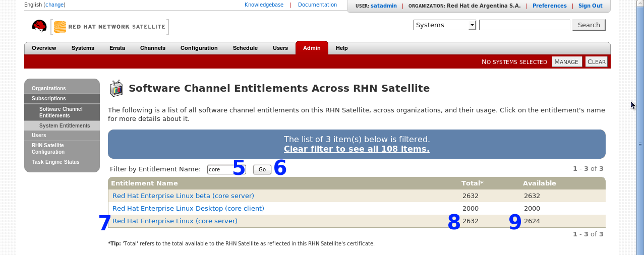Select Software Channel Entitlements sidebar item
The height and width of the screenshot is (255, 644).
point(62,112)
